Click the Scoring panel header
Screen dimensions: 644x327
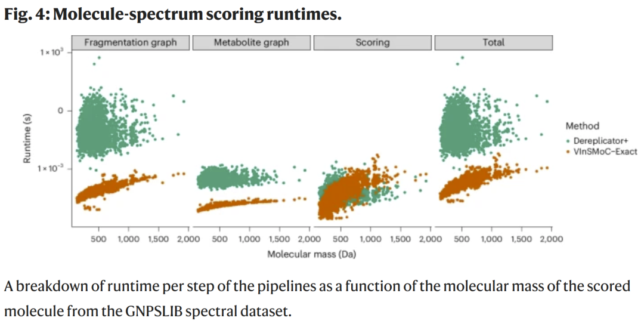[x=372, y=42]
